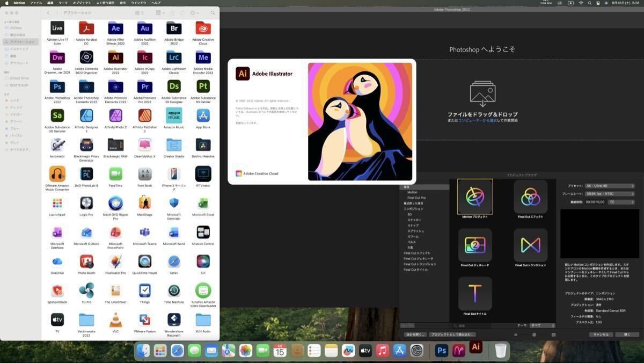Select the Motion プロジェクト template
This screenshot has width=644, height=363.
(x=475, y=197)
